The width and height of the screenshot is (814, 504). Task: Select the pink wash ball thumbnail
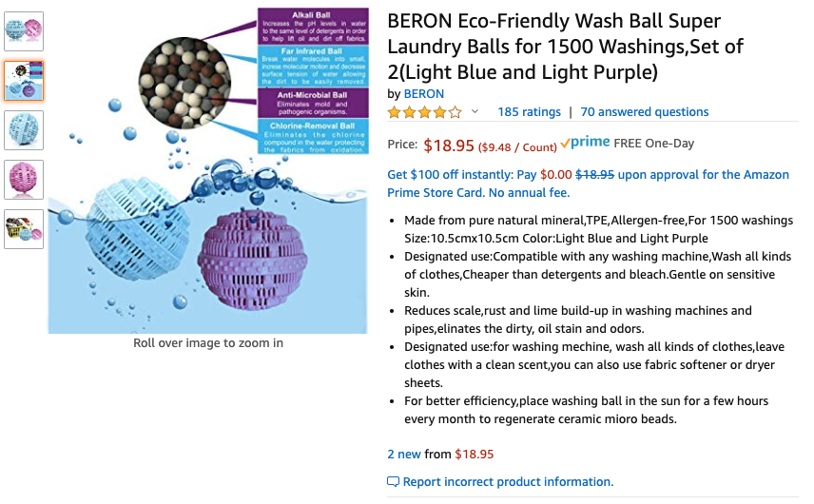(x=24, y=180)
